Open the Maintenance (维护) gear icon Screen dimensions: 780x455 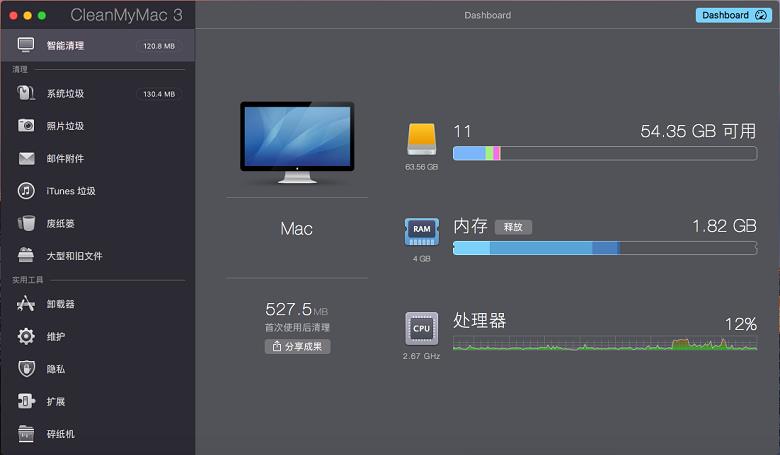point(26,336)
